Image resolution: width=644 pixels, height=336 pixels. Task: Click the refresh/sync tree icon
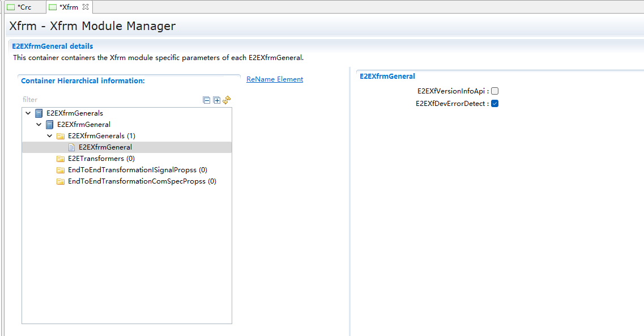coord(227,100)
